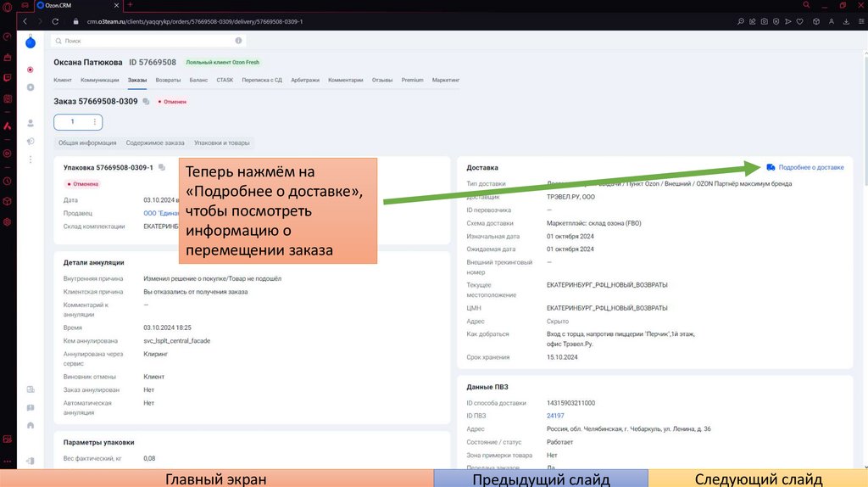This screenshot has height=487, width=868.
Task: Open the Комментарии tab
Action: [x=346, y=80]
